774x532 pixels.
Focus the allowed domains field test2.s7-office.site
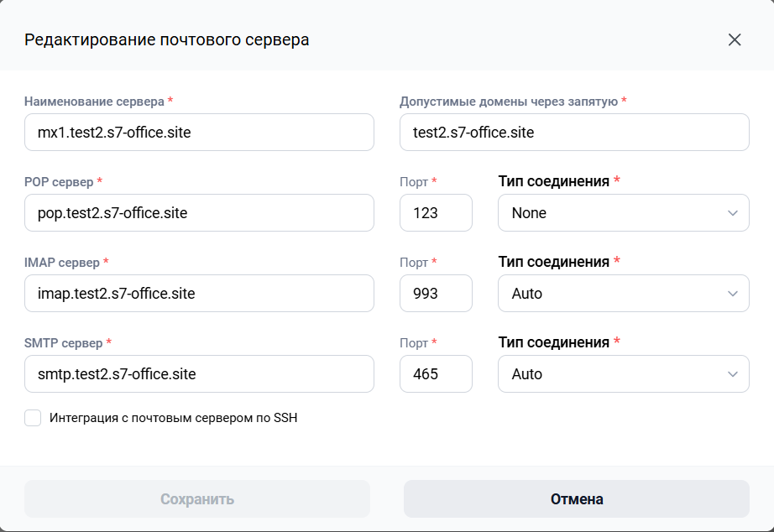[574, 133]
